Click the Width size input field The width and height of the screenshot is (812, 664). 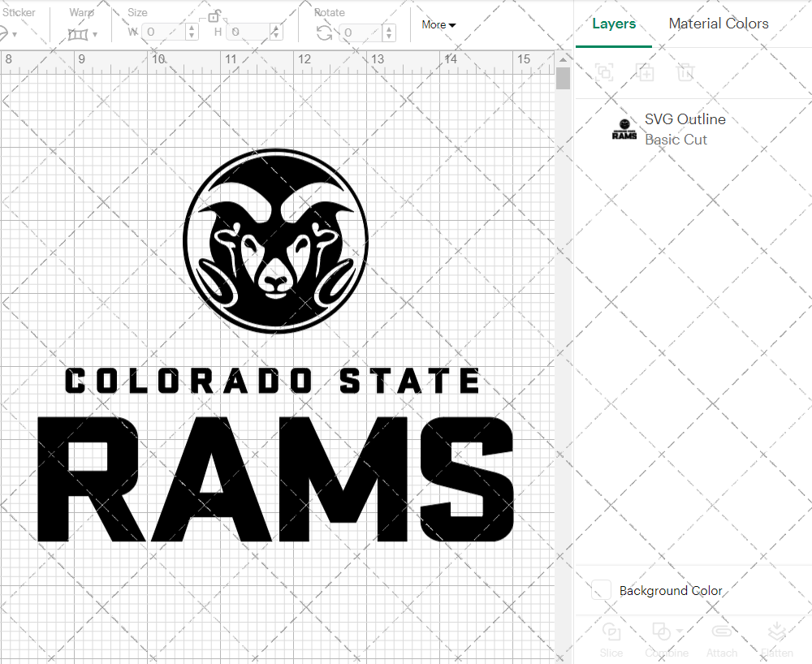click(163, 32)
